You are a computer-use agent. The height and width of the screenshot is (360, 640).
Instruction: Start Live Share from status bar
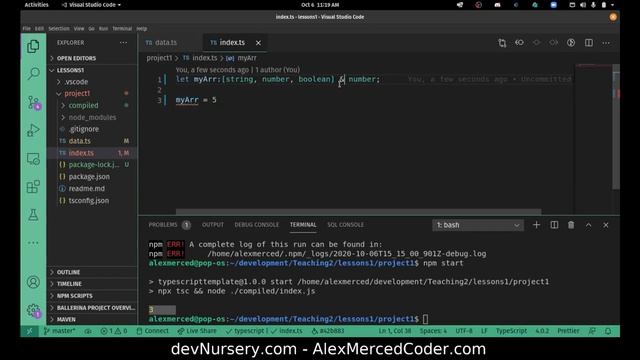point(197,331)
